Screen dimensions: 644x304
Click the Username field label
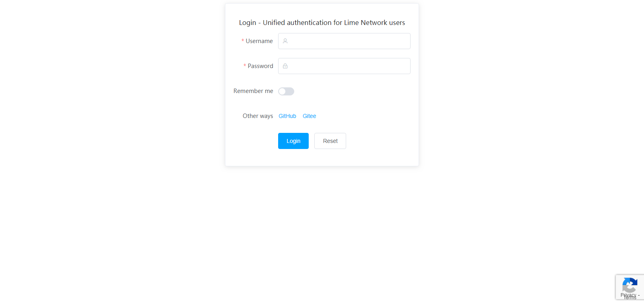click(x=259, y=41)
